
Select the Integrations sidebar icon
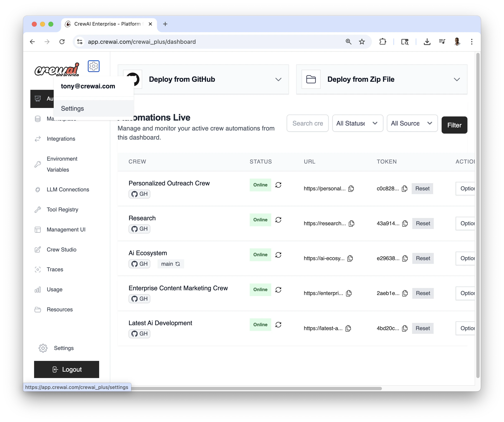38,139
